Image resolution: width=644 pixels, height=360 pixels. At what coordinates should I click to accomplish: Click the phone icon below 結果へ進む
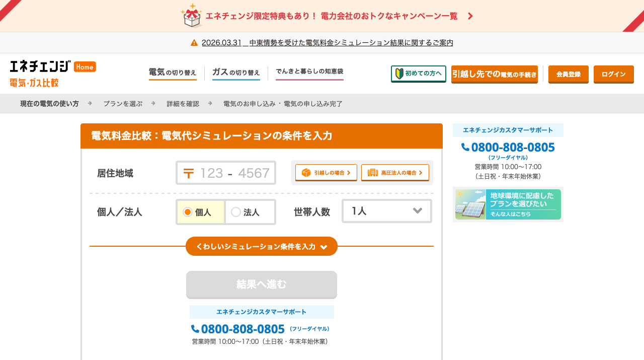195,329
